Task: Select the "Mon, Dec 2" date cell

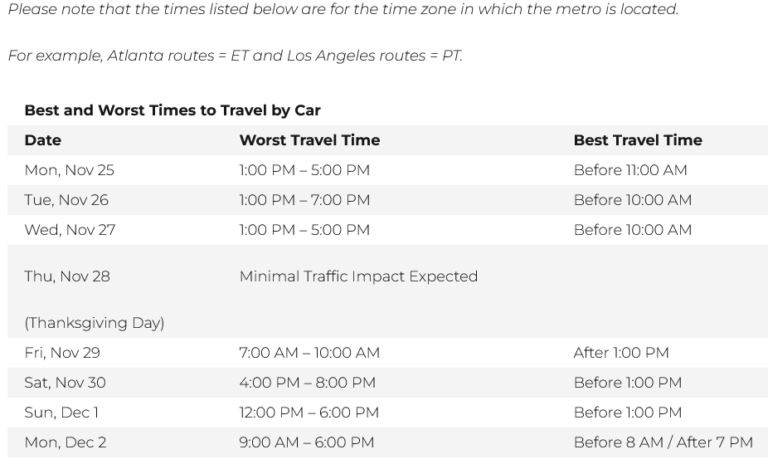Action: coord(65,442)
